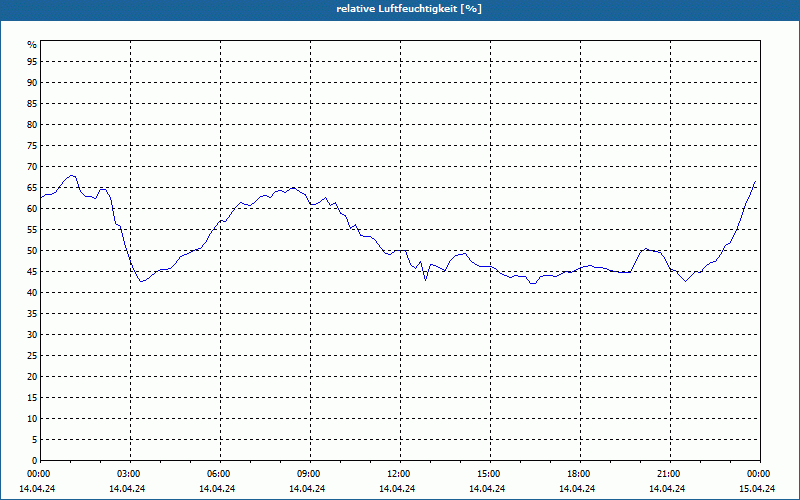This screenshot has height=500, width=800.
Task: Select the 15.04.24 date label
Action: (757, 488)
